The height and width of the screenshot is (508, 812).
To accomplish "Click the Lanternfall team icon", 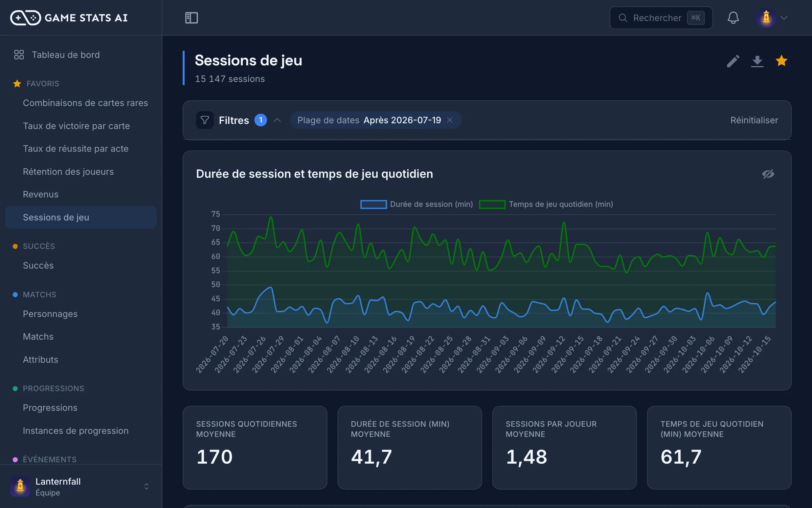I will tap(20, 486).
